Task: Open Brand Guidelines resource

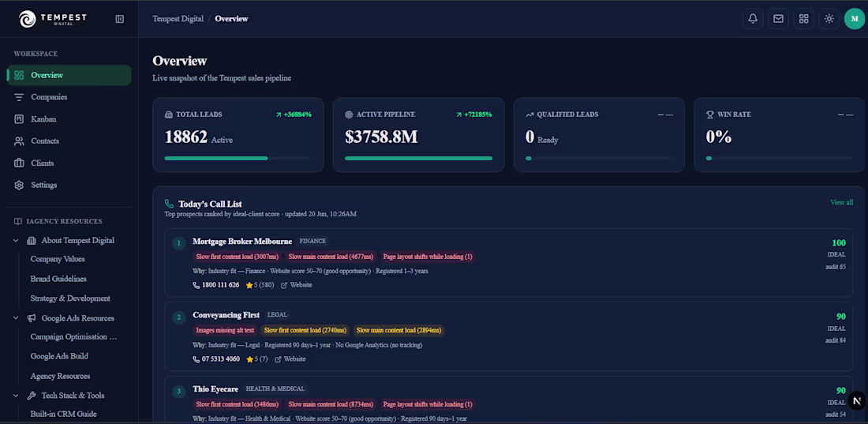Action: pos(58,279)
